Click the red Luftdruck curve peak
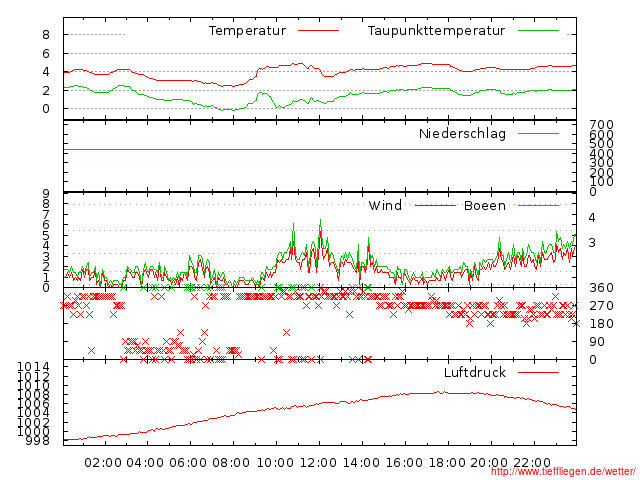 coord(441,392)
